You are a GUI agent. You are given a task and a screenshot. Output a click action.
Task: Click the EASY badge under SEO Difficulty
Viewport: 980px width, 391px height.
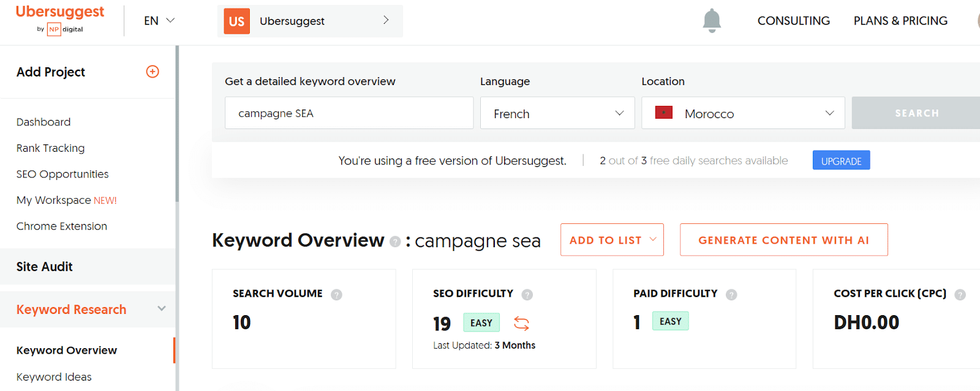pyautogui.click(x=481, y=323)
